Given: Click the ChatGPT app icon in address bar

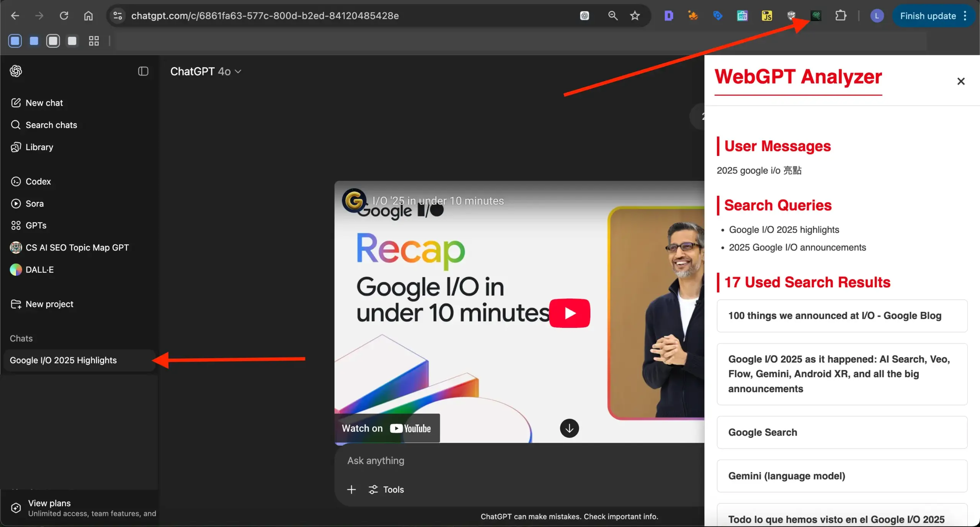Looking at the screenshot, I should click(585, 16).
